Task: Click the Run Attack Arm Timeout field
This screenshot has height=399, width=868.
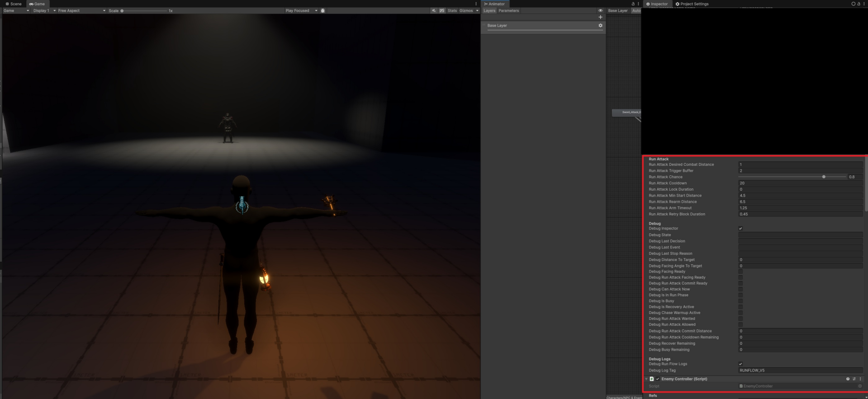Action: 800,208
